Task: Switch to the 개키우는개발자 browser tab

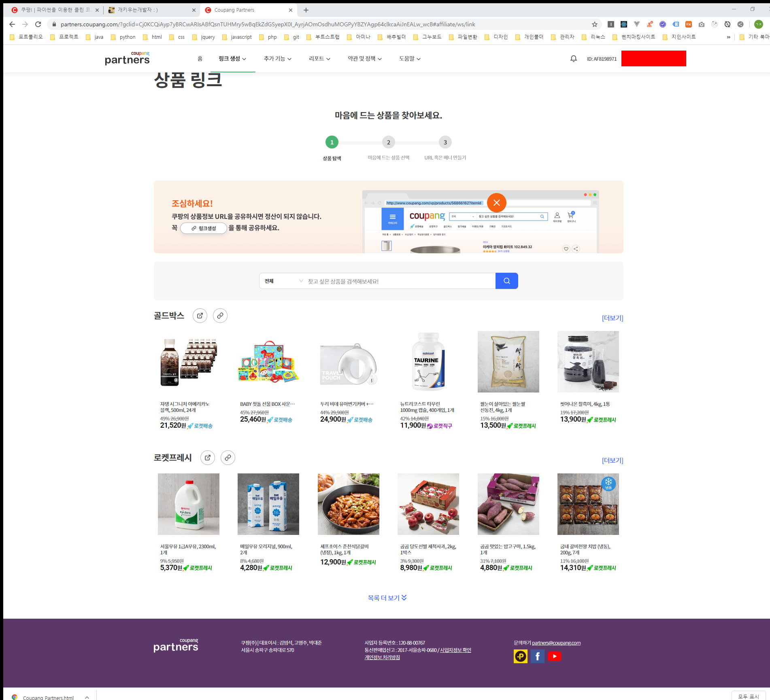Action: 151,10
